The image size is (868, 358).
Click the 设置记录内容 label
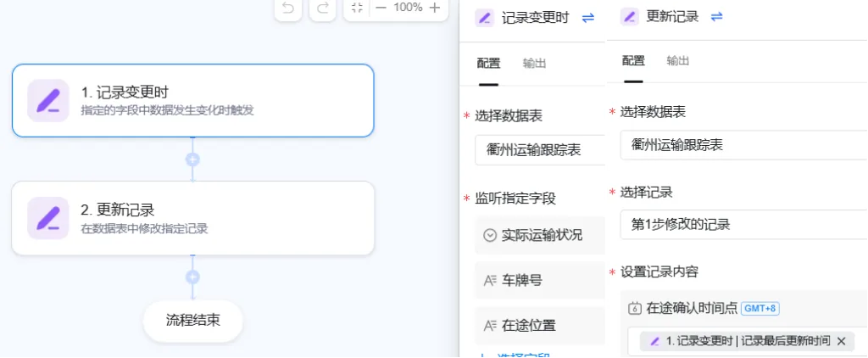[659, 272]
